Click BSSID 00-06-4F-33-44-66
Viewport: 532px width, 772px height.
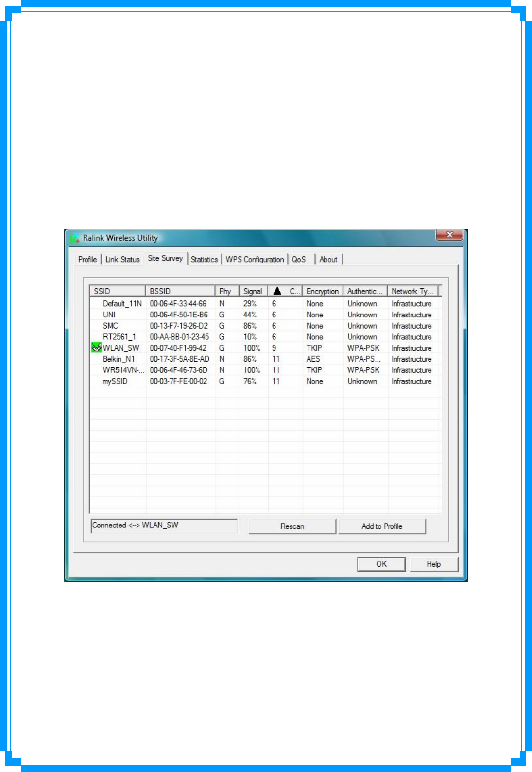click(x=178, y=304)
